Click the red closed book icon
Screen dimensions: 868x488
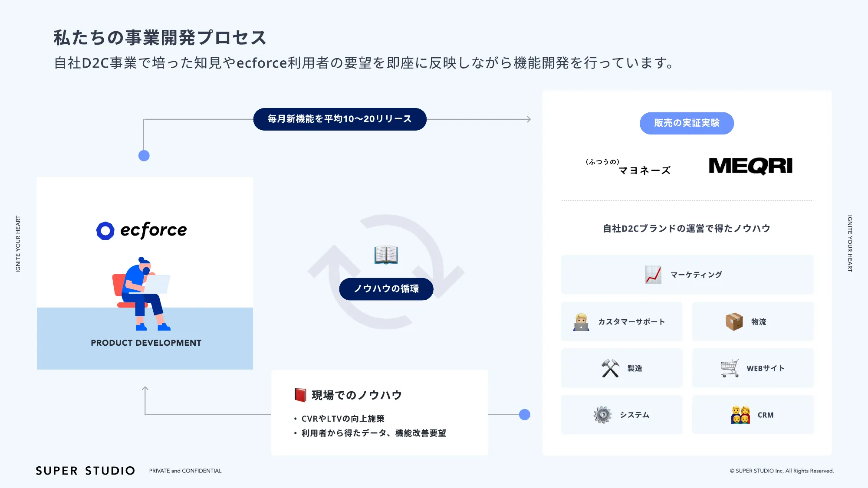300,395
